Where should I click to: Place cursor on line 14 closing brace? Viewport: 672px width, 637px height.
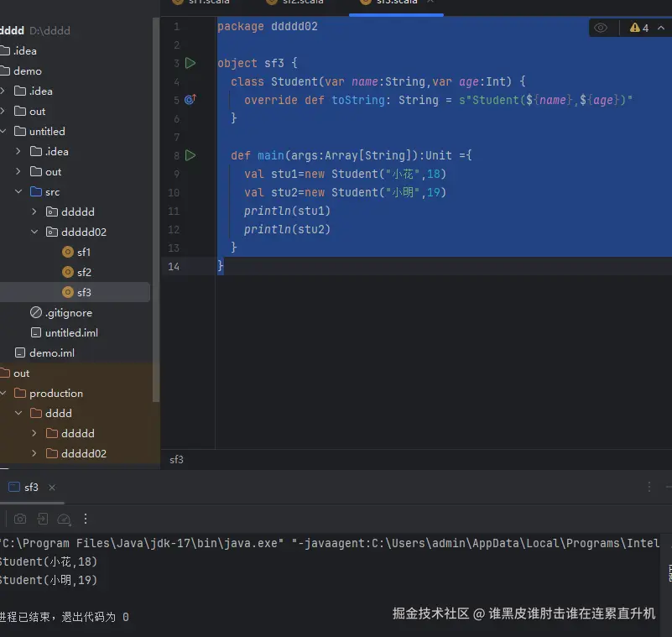pyautogui.click(x=221, y=266)
